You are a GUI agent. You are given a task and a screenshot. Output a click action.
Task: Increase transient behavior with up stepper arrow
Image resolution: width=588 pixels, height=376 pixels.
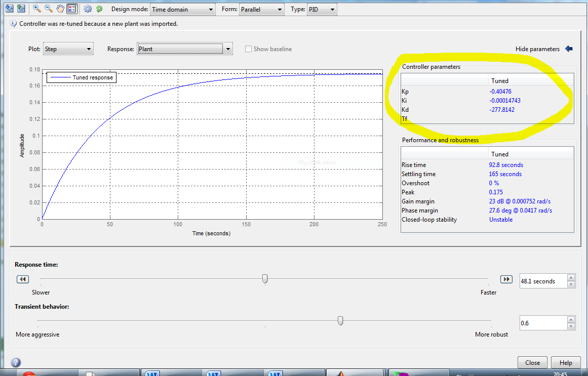coord(571,320)
